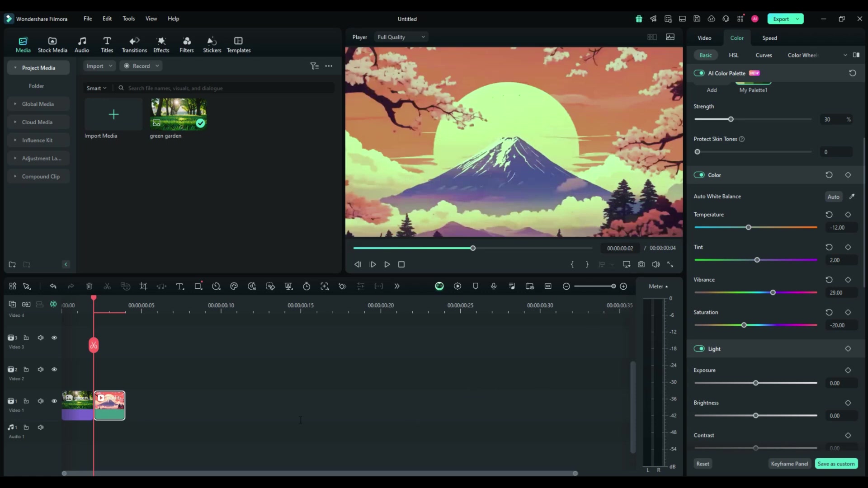Hide the Video 1 track with eye icon
Screen dimensions: 868x488
point(54,401)
